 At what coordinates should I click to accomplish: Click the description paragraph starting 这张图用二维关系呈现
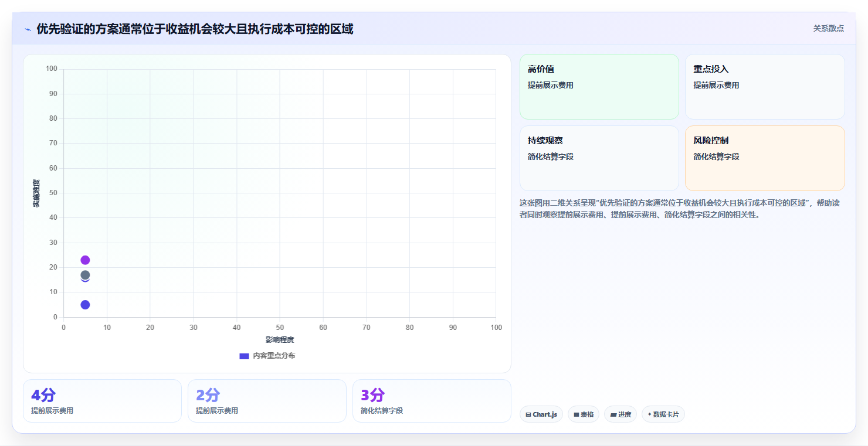(680, 209)
